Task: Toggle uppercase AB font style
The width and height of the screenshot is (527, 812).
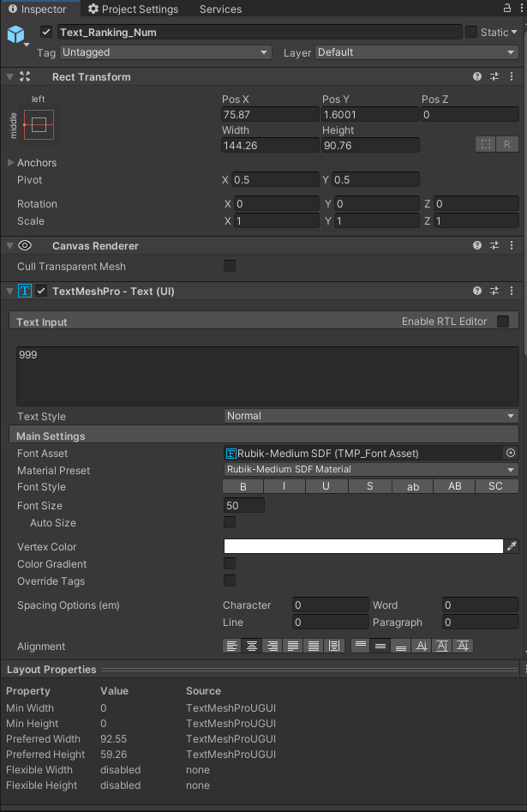Action: click(454, 486)
